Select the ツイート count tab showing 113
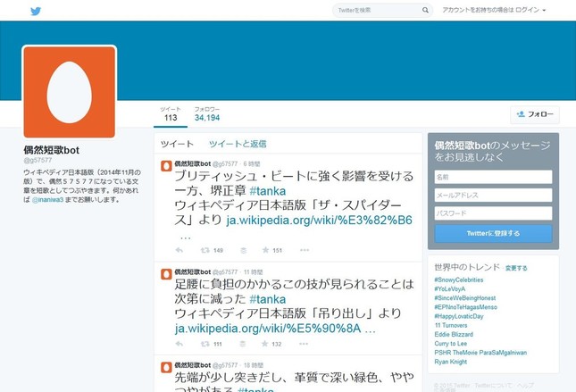 point(171,114)
